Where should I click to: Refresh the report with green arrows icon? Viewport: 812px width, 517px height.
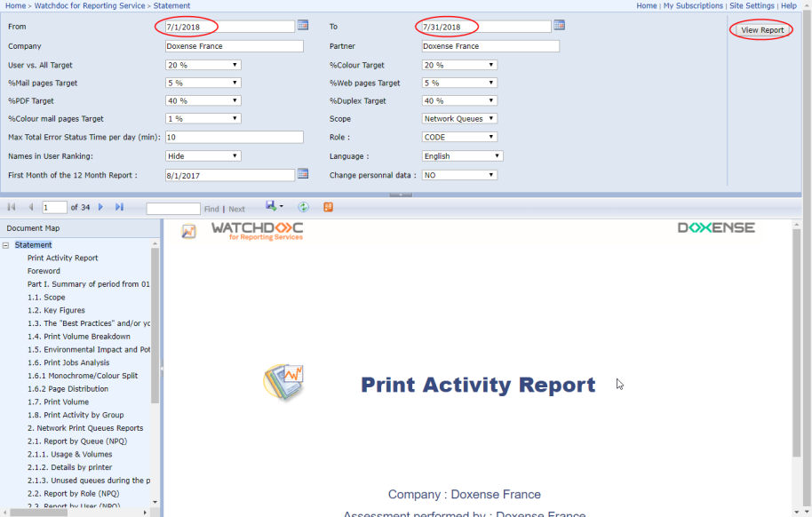coord(303,207)
